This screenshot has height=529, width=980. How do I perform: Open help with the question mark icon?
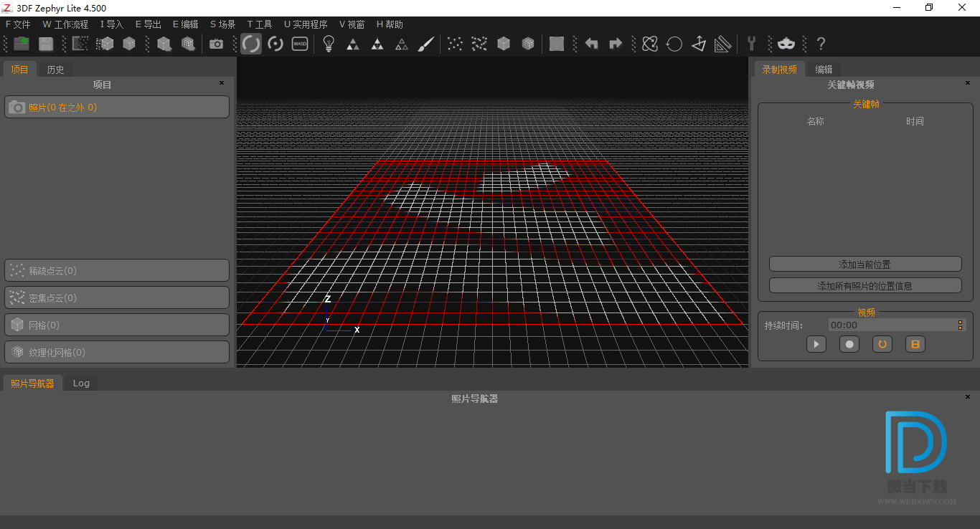821,44
